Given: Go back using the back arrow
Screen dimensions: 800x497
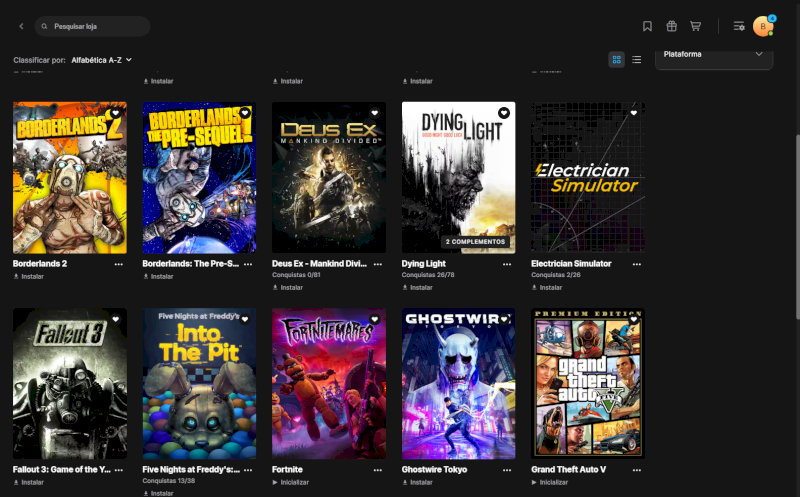Looking at the screenshot, I should click(21, 26).
